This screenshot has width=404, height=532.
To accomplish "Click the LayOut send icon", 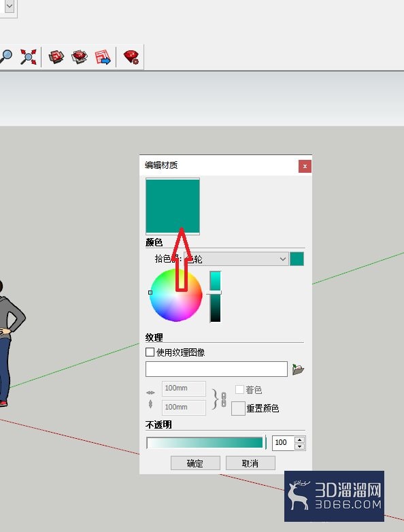I will pos(103,56).
